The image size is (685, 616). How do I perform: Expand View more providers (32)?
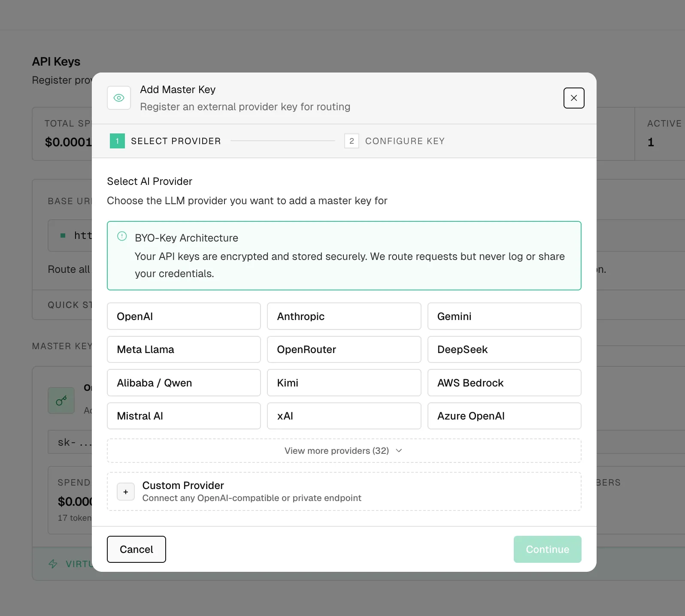[344, 450]
